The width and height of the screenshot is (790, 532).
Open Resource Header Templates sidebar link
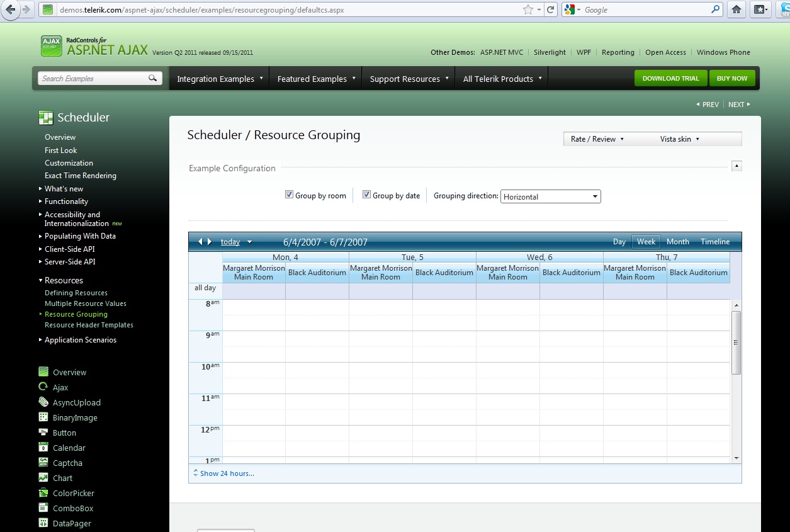89,325
